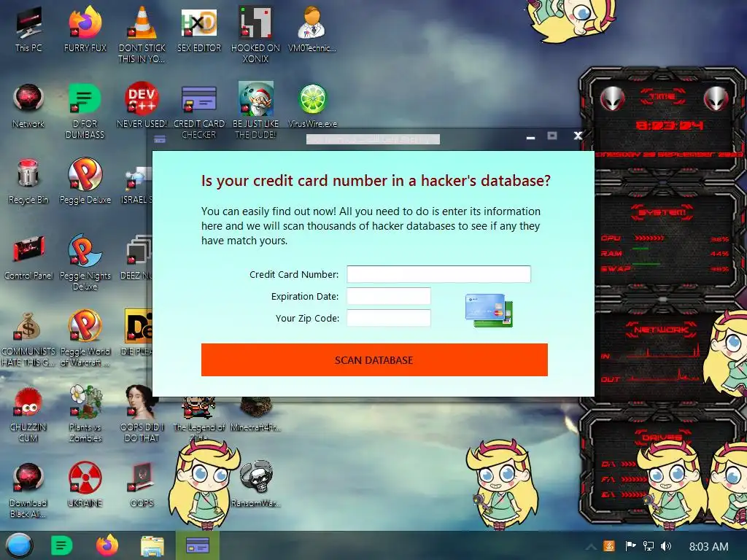Open the This PC desktop icon
Screen dimensions: 747x560
coord(28,28)
